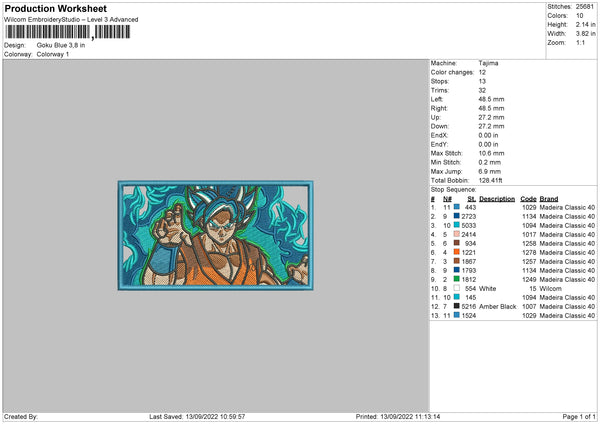This screenshot has width=600, height=424.
Task: Select thread code '1258' in stop 5
Action: point(529,244)
